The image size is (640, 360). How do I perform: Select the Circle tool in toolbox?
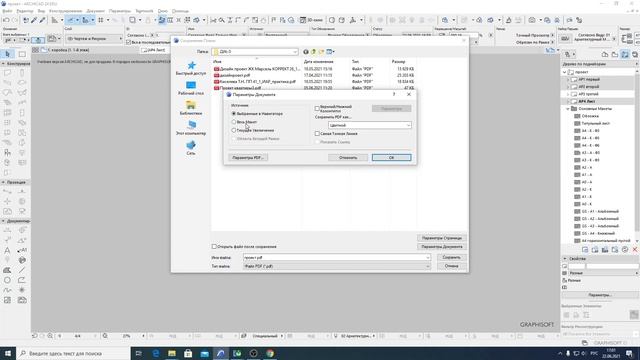click(x=7, y=280)
